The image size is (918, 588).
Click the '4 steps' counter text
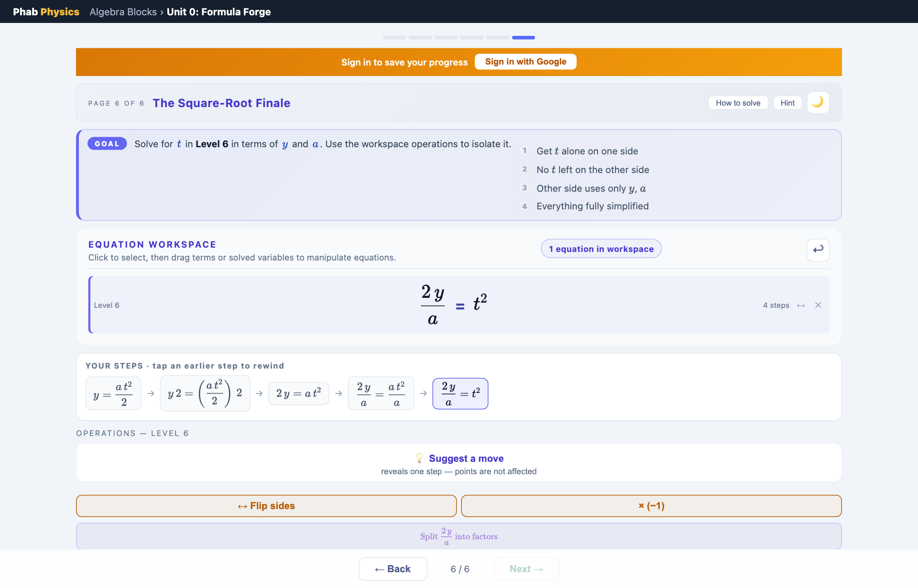click(776, 305)
